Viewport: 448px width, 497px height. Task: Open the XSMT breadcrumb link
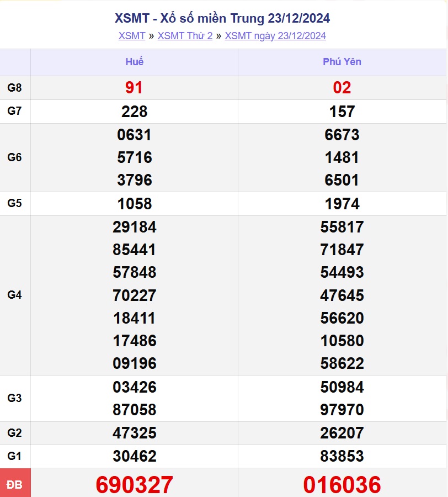tap(131, 36)
